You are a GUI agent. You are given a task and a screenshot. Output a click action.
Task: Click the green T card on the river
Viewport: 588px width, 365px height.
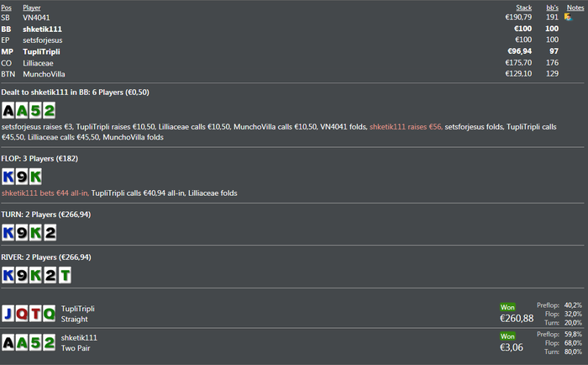pos(65,275)
